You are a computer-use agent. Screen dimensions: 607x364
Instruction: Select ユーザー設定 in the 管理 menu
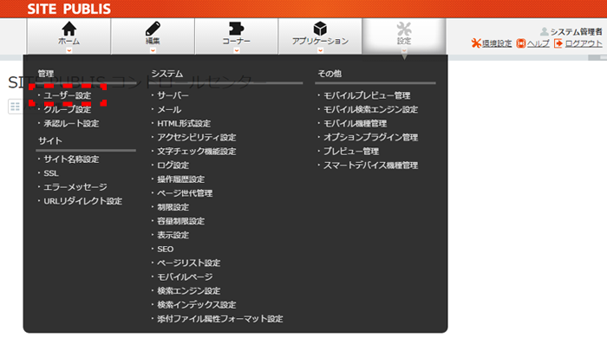(68, 95)
